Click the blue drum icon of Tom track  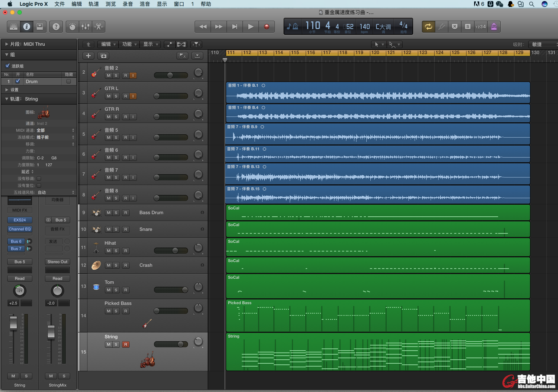pyautogui.click(x=96, y=287)
